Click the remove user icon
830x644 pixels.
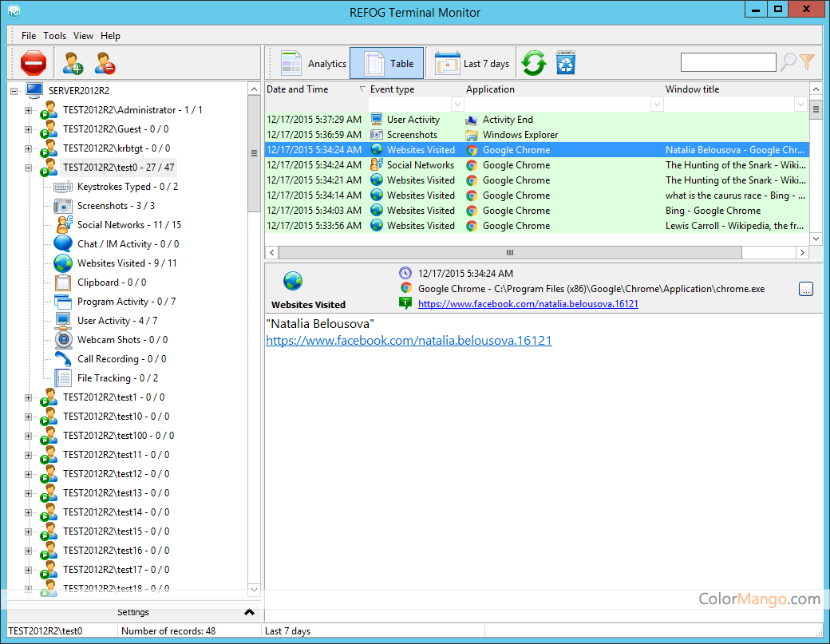pyautogui.click(x=105, y=63)
